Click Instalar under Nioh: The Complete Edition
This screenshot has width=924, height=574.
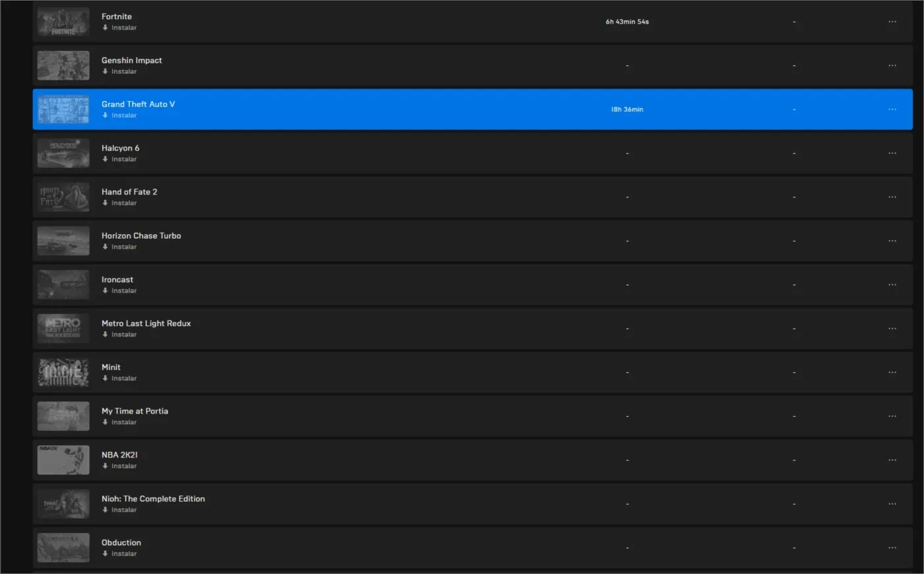pos(119,510)
